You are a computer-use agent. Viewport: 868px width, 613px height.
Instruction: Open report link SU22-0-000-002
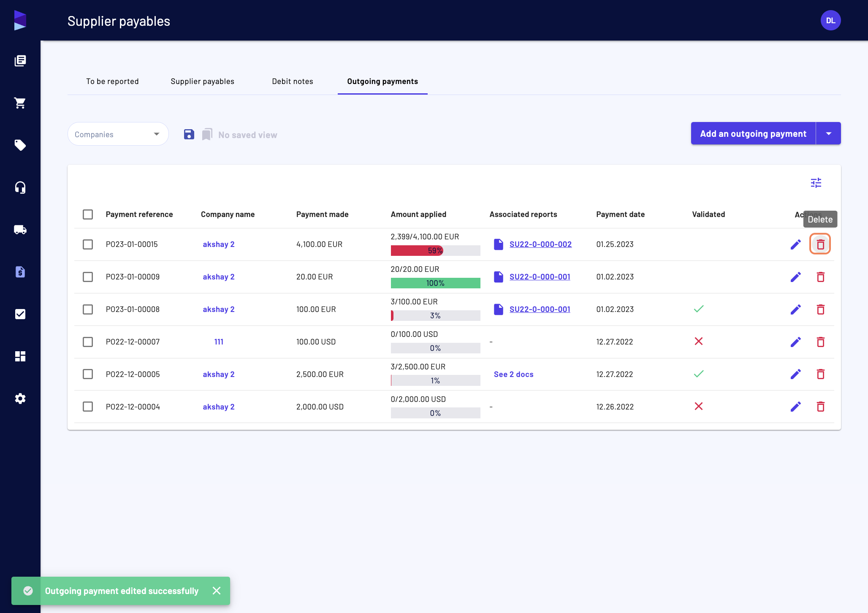[x=540, y=244]
